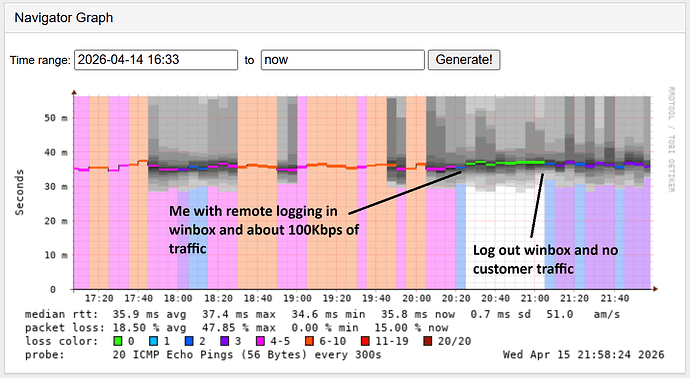Click the '18.50 % avg' packet loss value
690x378 pixels.
click(x=149, y=328)
